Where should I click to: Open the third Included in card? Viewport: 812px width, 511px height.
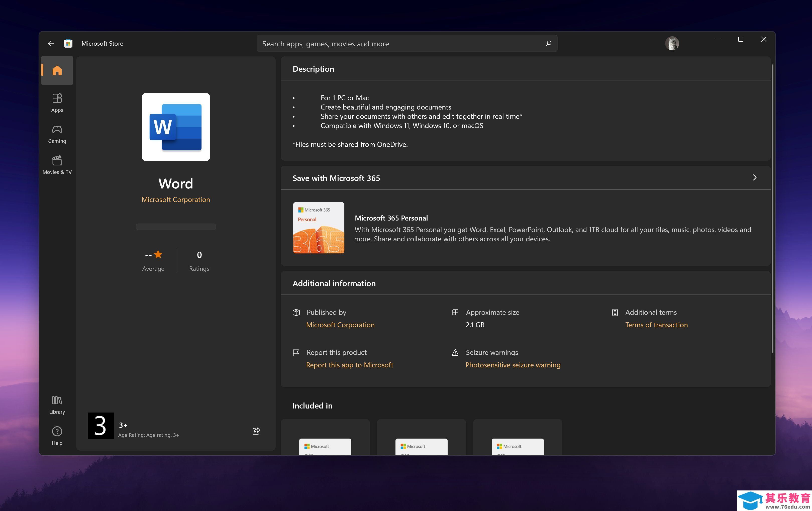pos(518,437)
